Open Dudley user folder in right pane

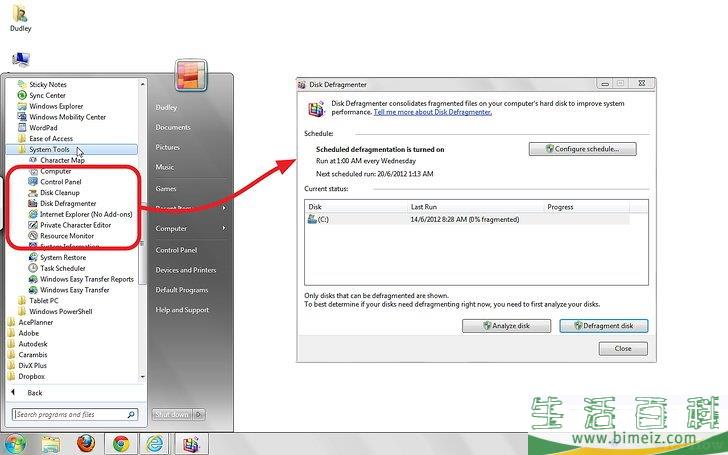point(166,107)
